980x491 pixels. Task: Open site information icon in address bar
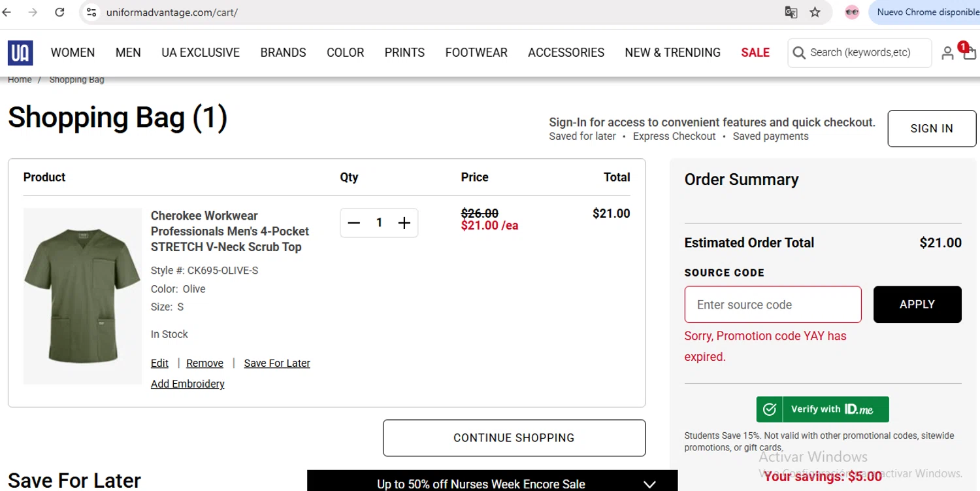pos(91,12)
